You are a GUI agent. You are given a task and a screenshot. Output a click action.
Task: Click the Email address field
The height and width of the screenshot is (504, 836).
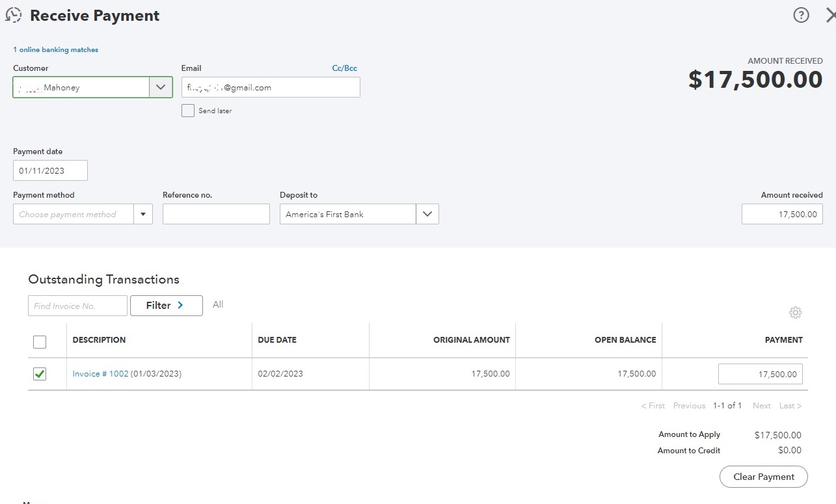(x=271, y=88)
